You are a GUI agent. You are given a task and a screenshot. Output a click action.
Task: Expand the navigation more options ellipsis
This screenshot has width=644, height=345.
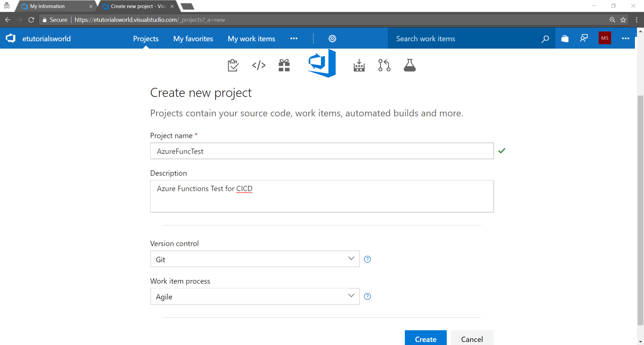294,39
